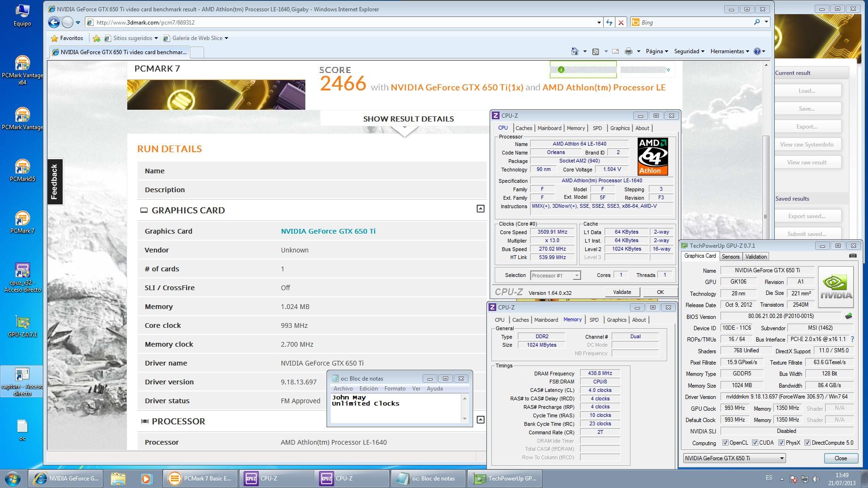Image resolution: width=868 pixels, height=488 pixels.
Task: Open Processor #1 selection dropdown in CPU-Z
Action: [x=576, y=276]
